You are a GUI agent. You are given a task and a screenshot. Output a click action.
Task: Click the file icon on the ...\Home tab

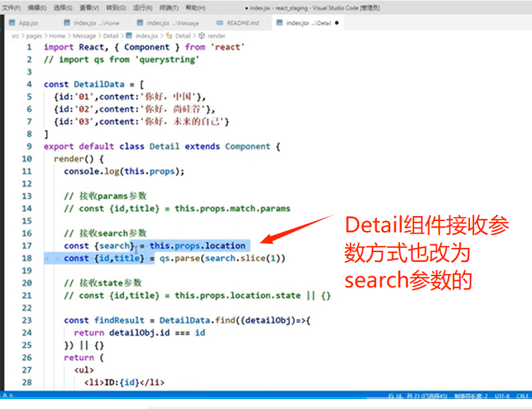point(67,23)
